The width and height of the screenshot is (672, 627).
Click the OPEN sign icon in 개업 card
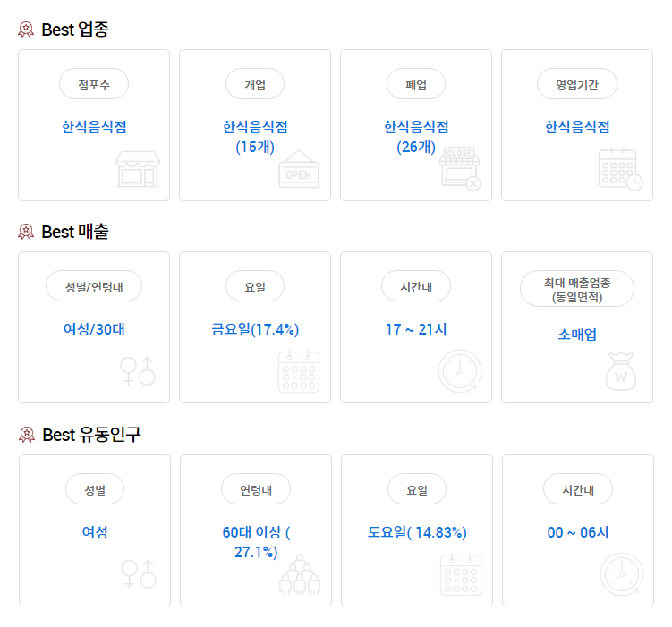pos(298,169)
